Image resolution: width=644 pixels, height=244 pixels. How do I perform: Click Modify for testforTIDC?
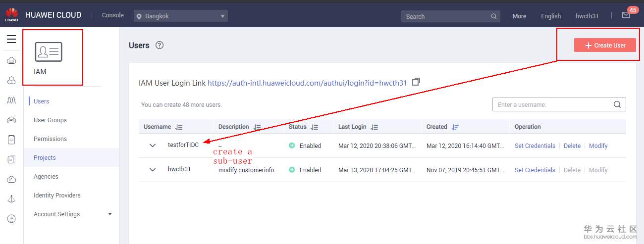pyautogui.click(x=598, y=146)
